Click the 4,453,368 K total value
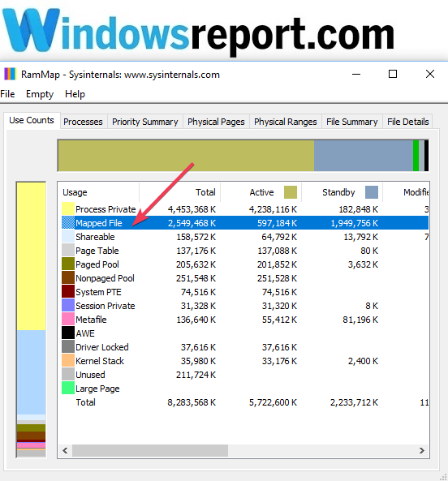Image resolution: width=448 pixels, height=481 pixels. click(192, 209)
